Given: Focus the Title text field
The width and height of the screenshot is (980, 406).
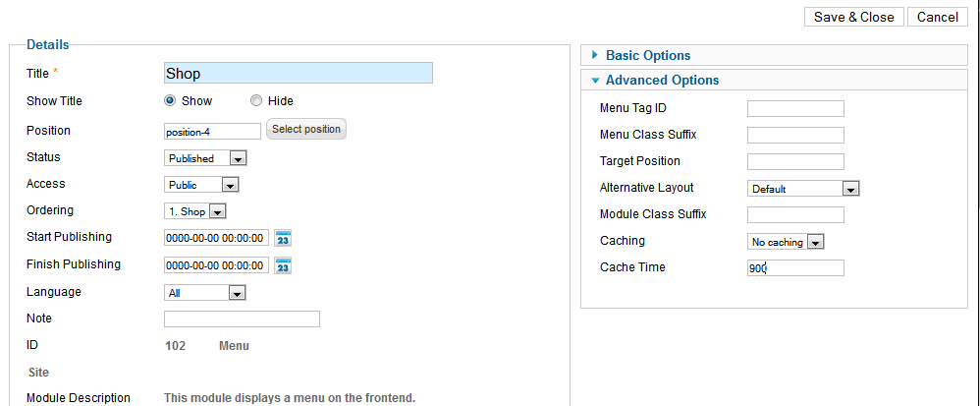Looking at the screenshot, I should tap(298, 74).
